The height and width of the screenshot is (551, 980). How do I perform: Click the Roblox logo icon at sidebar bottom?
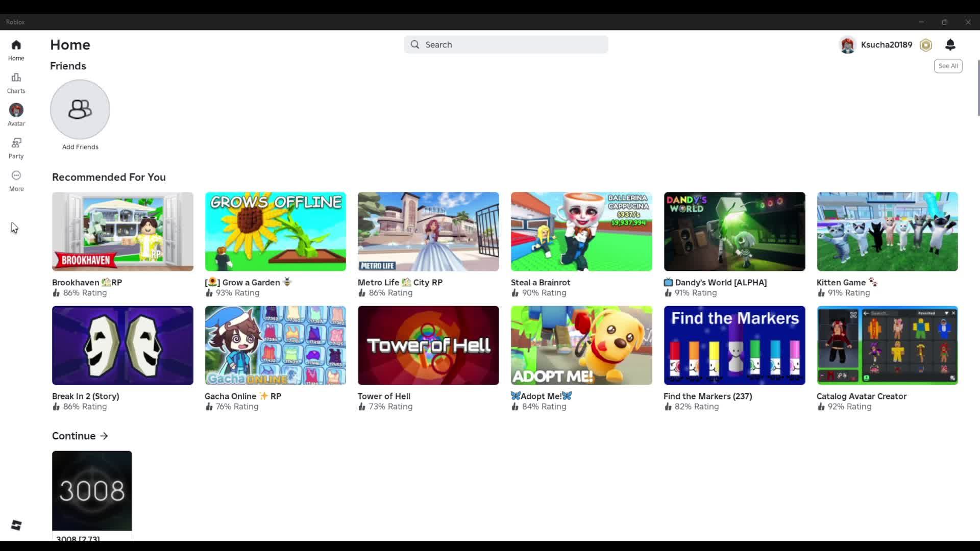pyautogui.click(x=16, y=525)
